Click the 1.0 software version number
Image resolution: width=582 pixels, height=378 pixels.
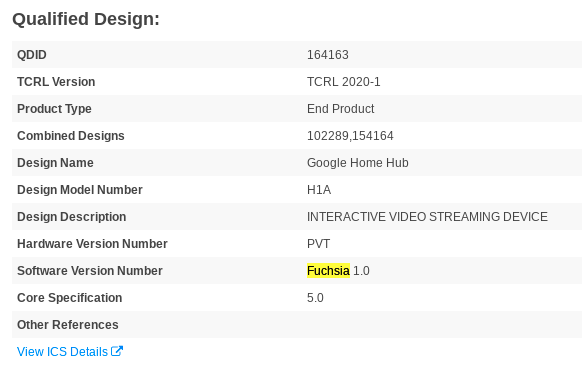[361, 271]
